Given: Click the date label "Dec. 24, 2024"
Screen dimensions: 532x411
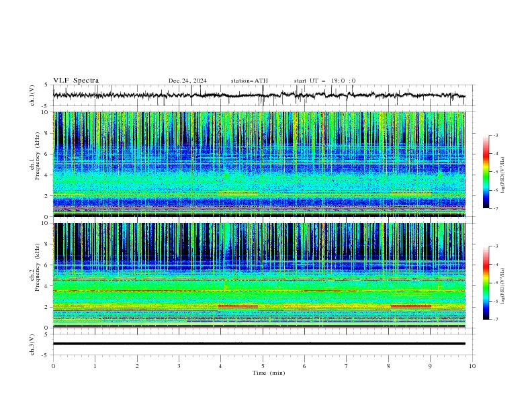Looking at the screenshot, I should (x=187, y=81).
